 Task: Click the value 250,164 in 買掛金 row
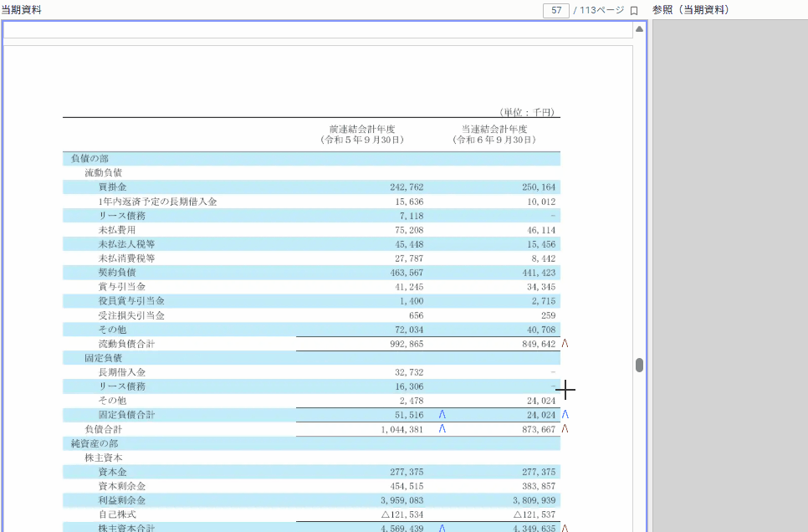click(539, 187)
